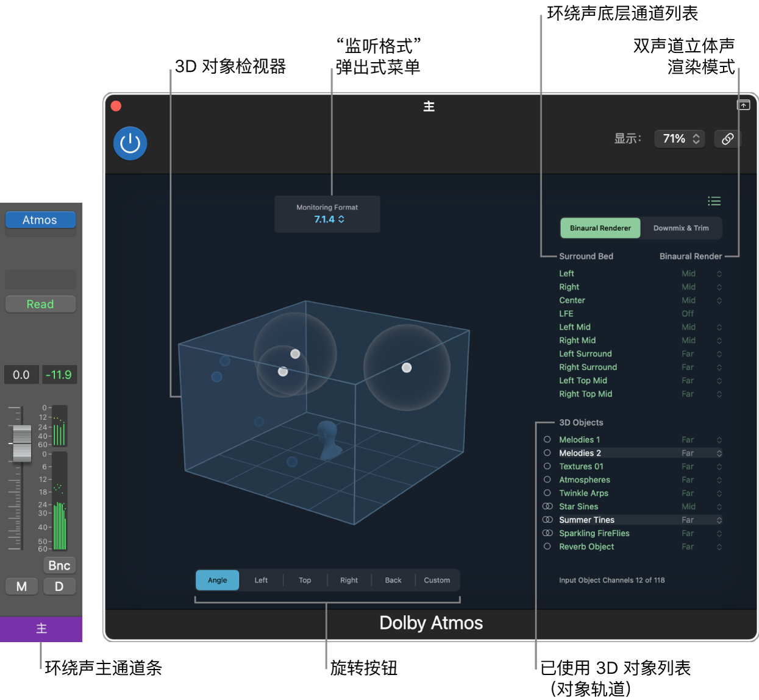Click the -11.9 peak level display

[x=59, y=375]
